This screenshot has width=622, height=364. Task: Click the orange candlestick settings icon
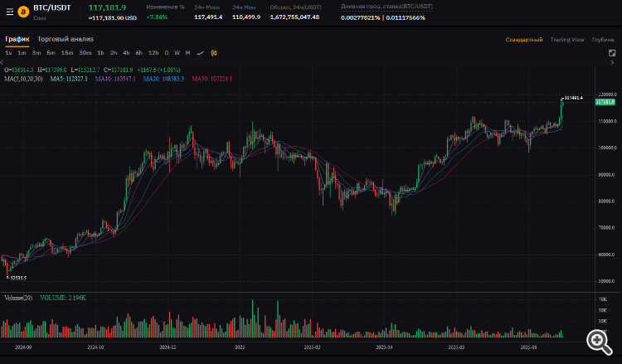pos(213,52)
